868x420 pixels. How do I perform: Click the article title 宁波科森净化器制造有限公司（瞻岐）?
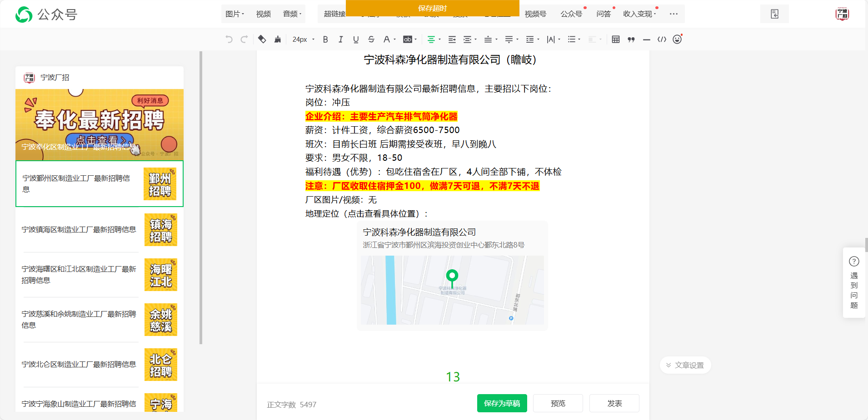[450, 59]
